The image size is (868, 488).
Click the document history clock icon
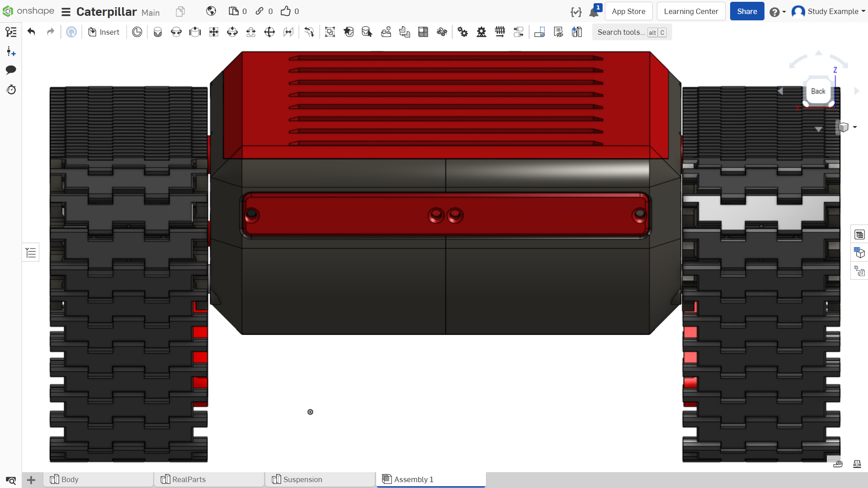pyautogui.click(x=11, y=90)
